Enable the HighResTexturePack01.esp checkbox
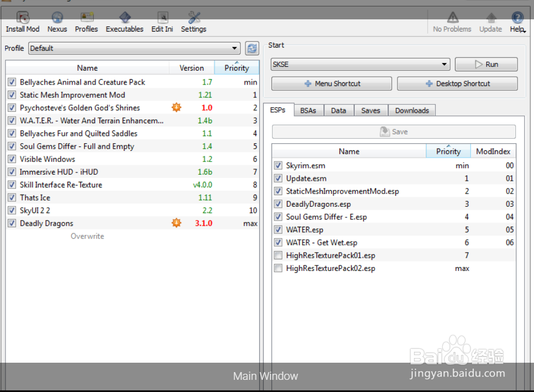 coord(278,255)
